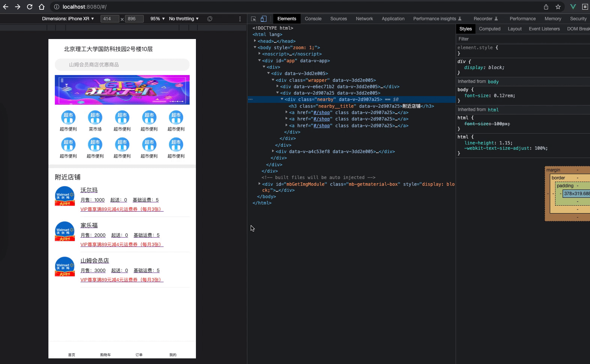This screenshot has height=364, width=590.
Task: Click the 山姆会员商店优惠商品 search box
Action: pyautogui.click(x=122, y=65)
